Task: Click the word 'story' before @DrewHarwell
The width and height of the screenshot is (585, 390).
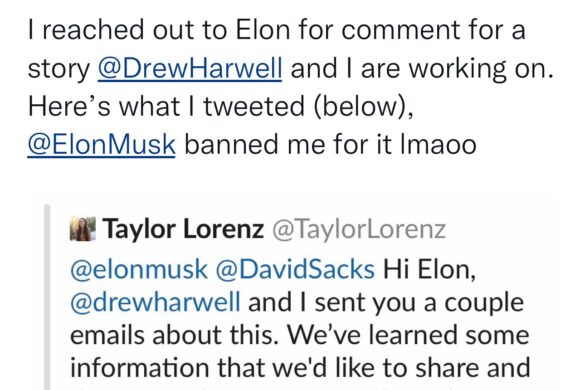Action: (x=59, y=69)
